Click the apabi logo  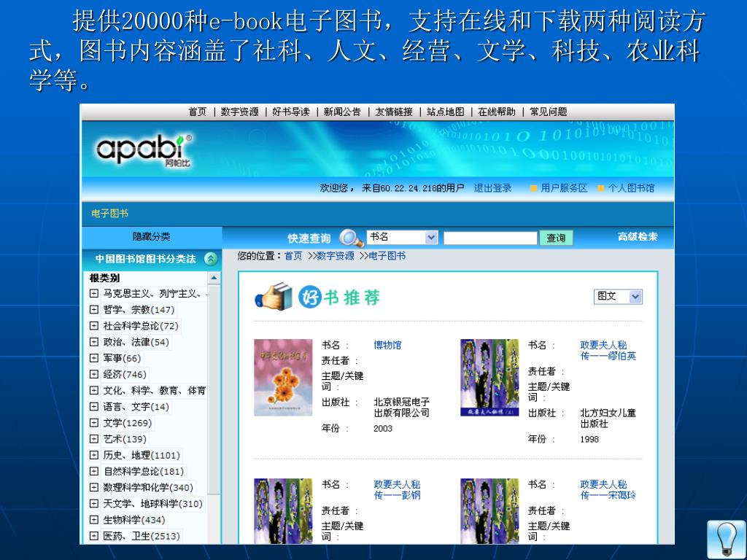coord(144,150)
